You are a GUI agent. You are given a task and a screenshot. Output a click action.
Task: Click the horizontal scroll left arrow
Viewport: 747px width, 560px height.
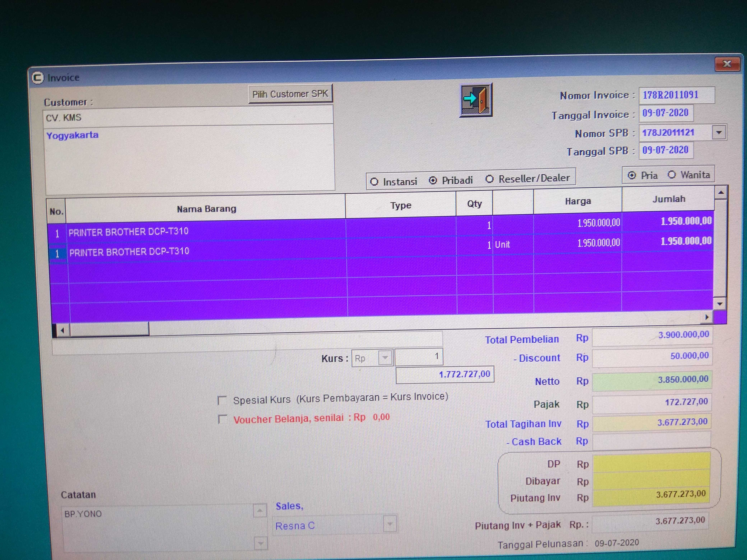[62, 331]
